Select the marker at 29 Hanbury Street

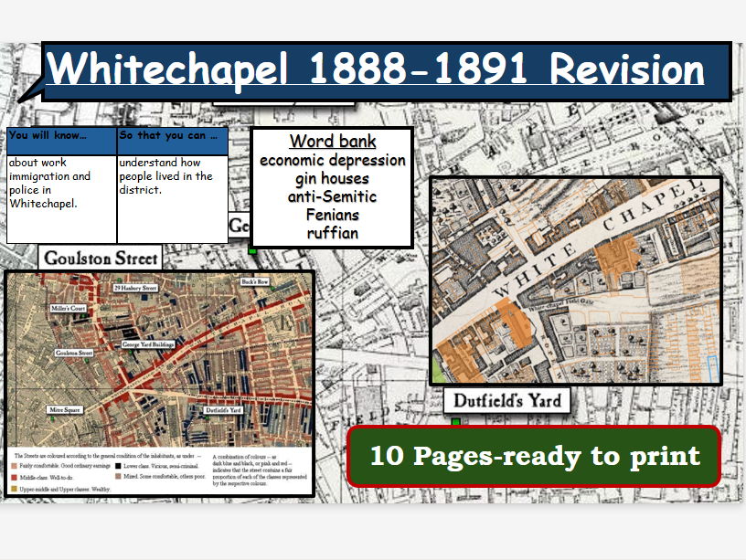click(119, 279)
